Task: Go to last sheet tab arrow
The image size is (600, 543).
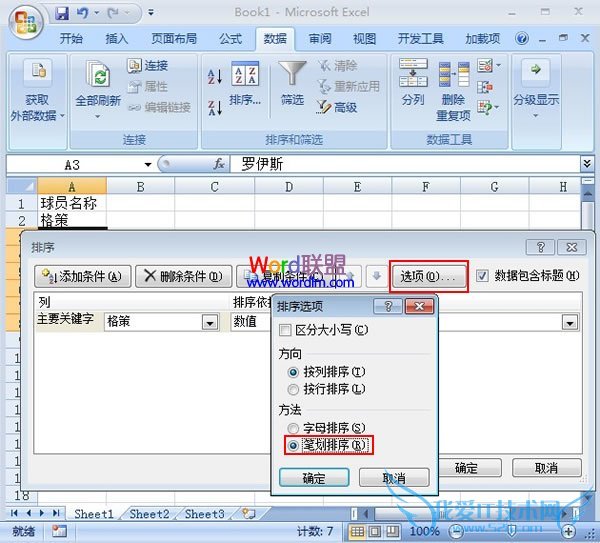Action: click(56, 513)
